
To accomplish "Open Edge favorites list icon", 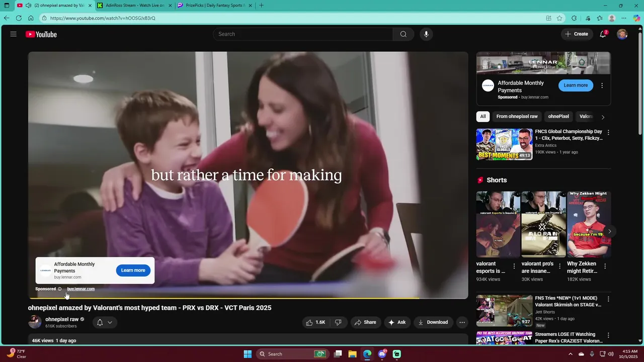I will click(x=600, y=18).
